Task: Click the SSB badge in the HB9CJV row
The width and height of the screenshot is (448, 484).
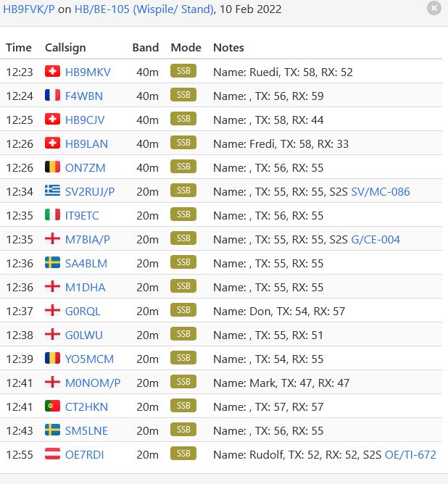Action: pyautogui.click(x=183, y=119)
